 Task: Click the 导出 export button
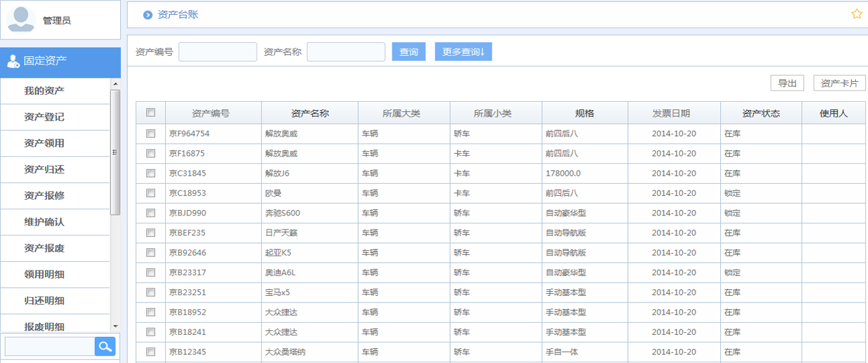(787, 83)
